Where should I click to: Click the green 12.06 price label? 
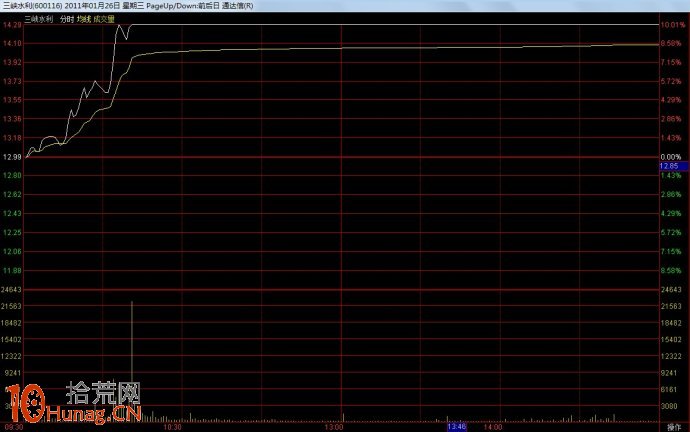coord(12,252)
